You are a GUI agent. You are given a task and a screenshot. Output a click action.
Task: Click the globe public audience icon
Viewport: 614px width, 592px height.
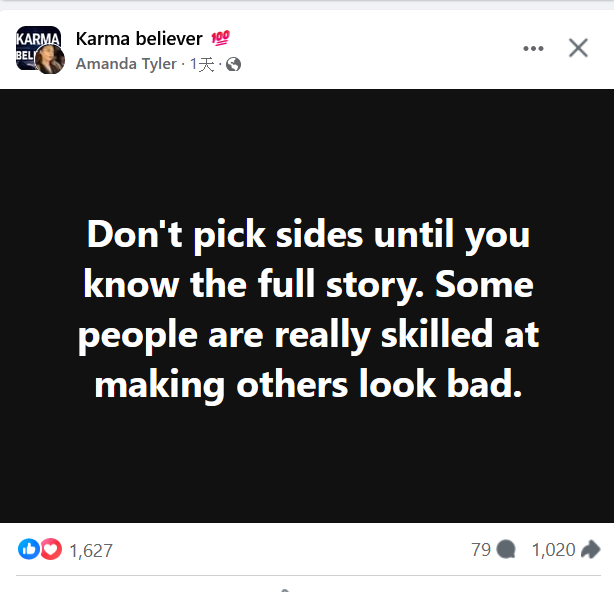coord(234,64)
